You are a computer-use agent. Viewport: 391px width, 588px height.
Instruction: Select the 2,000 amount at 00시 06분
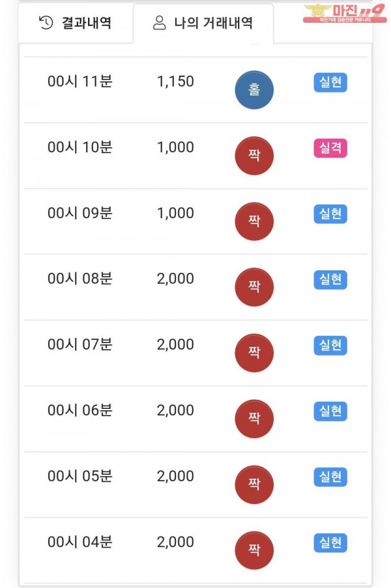pyautogui.click(x=175, y=410)
